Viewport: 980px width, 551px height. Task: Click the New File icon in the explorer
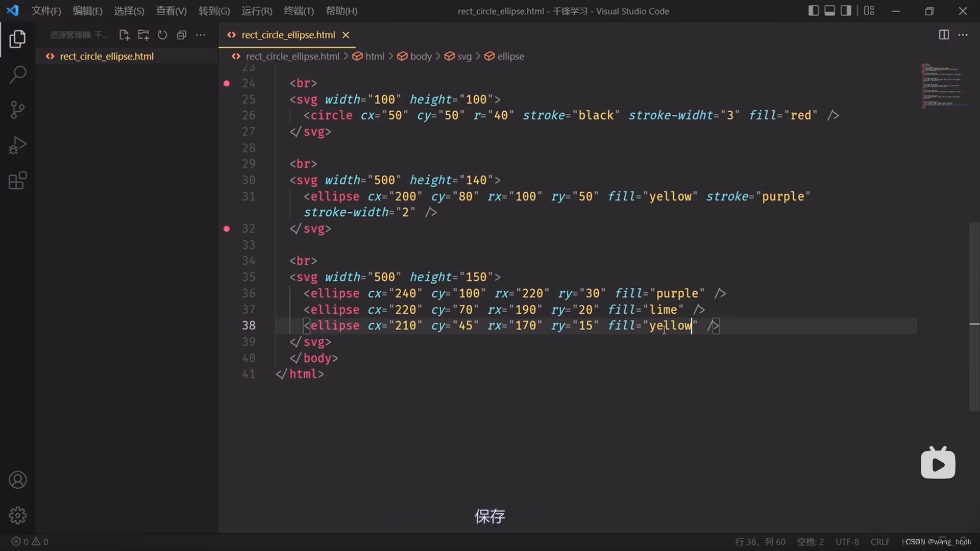(x=124, y=35)
